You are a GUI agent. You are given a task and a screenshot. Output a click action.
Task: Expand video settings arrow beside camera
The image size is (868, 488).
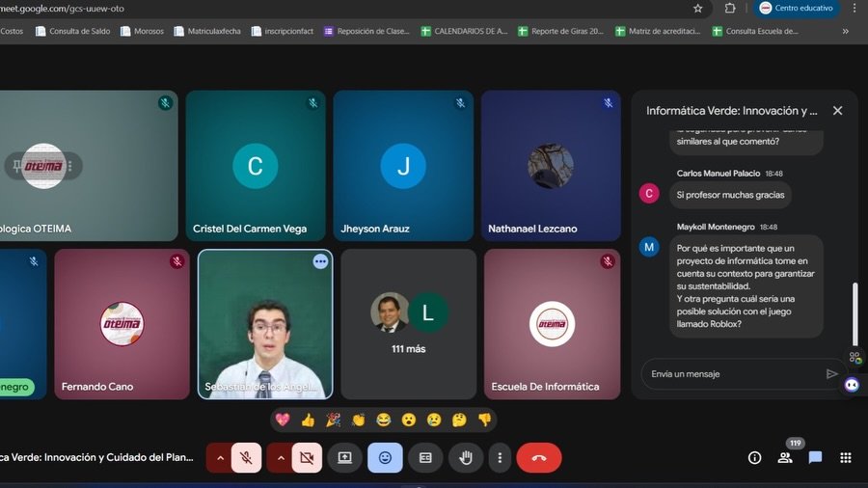click(x=279, y=458)
